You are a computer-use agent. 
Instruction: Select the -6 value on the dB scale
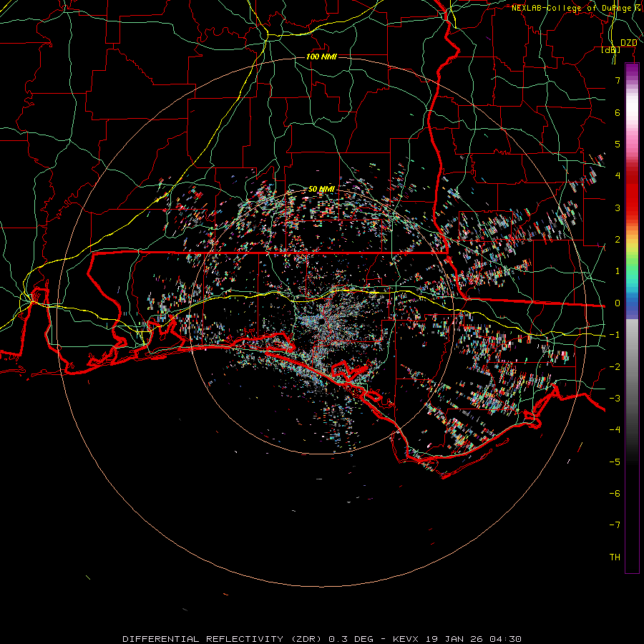(615, 494)
